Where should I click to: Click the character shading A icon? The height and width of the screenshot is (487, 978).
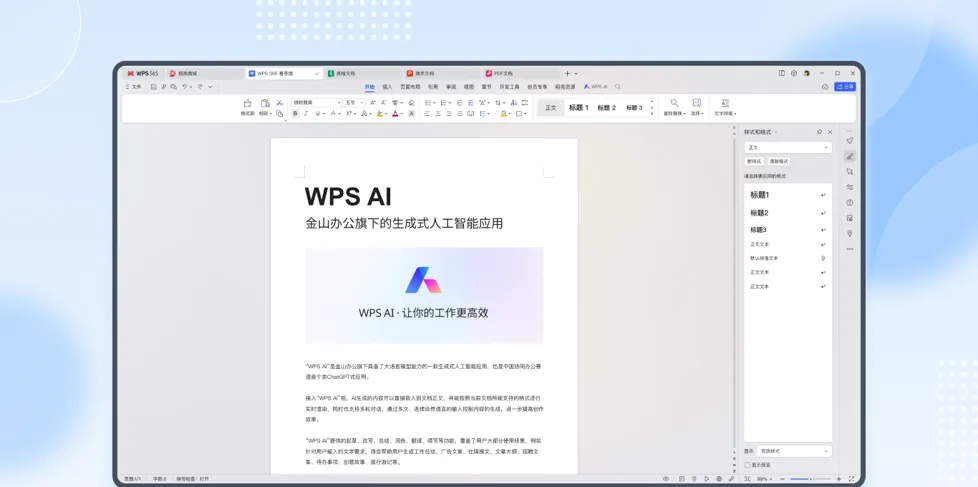click(411, 113)
